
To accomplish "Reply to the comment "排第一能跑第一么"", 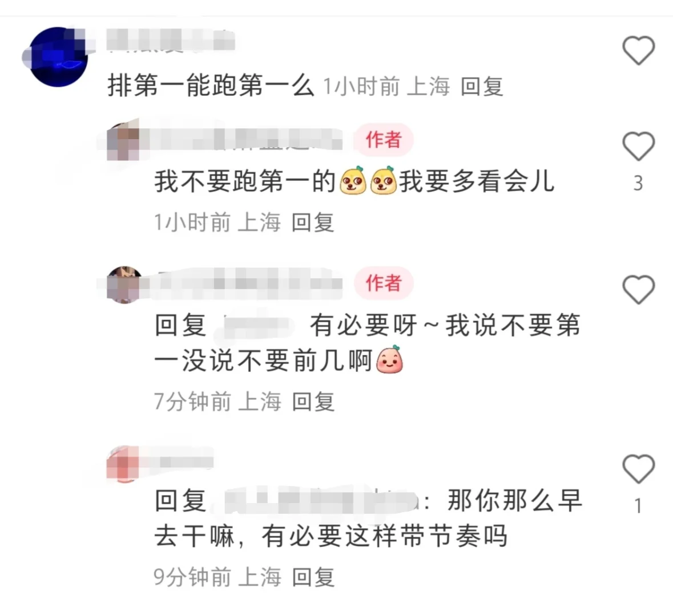I will click(482, 86).
